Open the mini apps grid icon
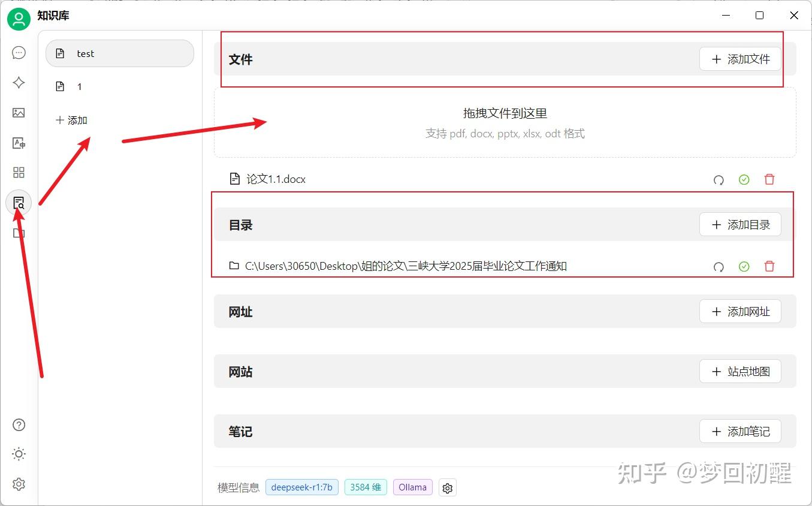 pos(19,173)
